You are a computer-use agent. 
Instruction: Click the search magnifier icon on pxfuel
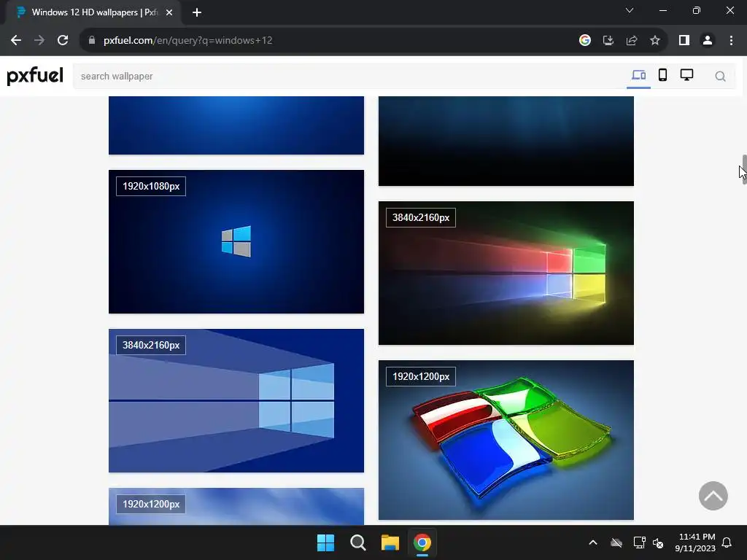(720, 76)
